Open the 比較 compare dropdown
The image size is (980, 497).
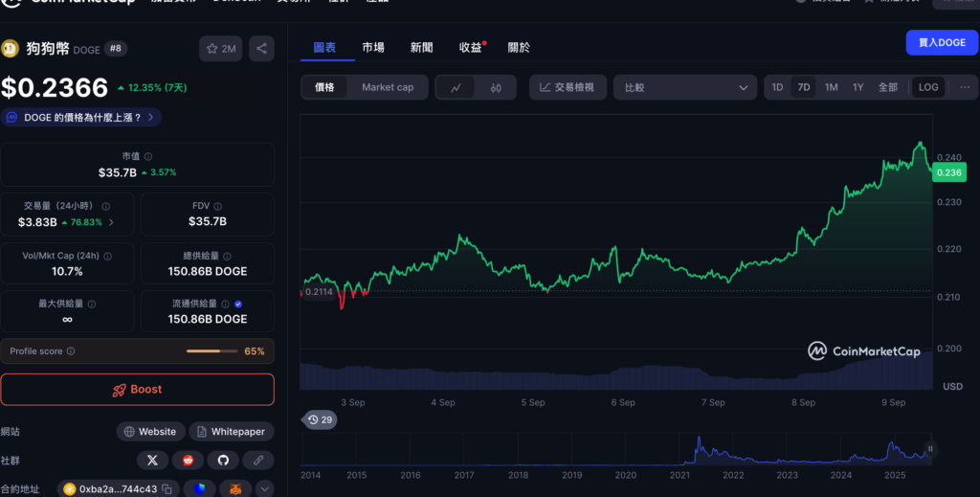pyautogui.click(x=685, y=87)
